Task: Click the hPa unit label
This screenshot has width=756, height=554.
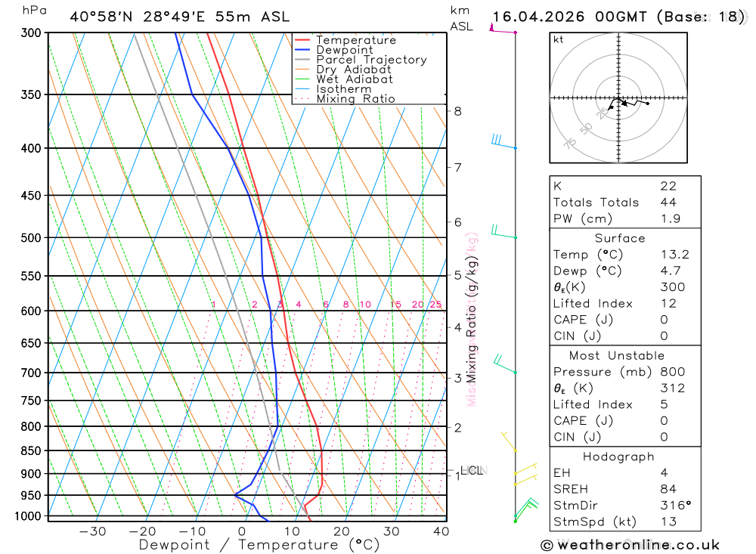Action: point(35,10)
